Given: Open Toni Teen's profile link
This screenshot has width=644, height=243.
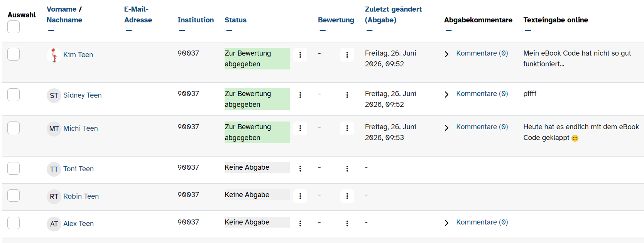Looking at the screenshot, I should pyautogui.click(x=78, y=169).
